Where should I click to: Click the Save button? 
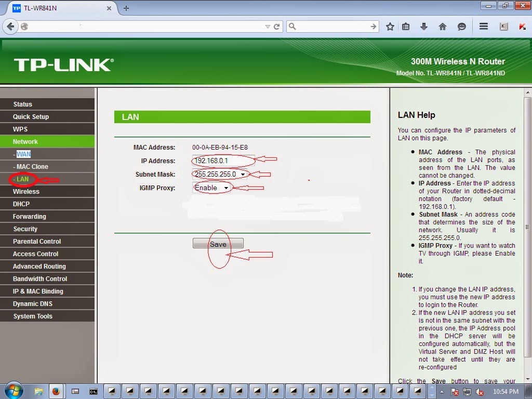[x=218, y=243]
